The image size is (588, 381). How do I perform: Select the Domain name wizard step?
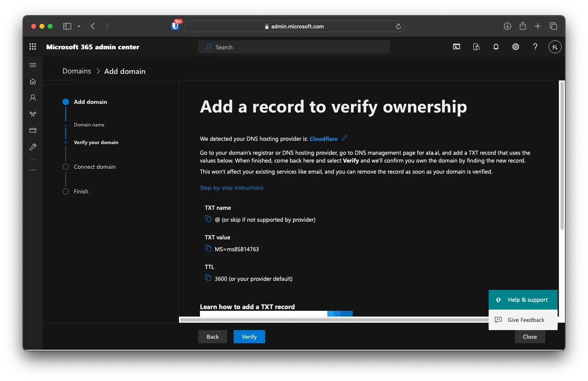[89, 125]
